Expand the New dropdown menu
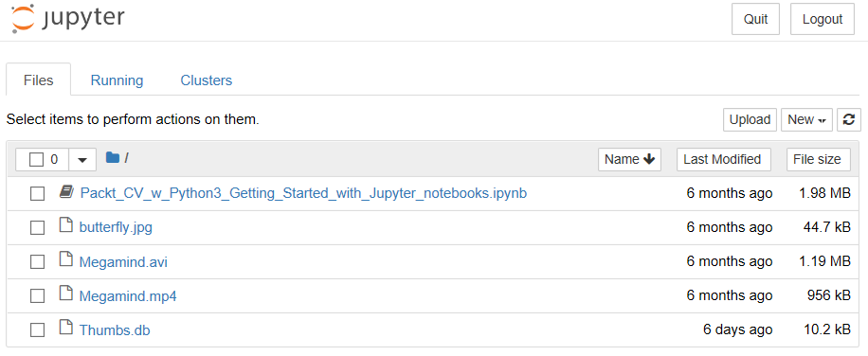 coord(806,119)
